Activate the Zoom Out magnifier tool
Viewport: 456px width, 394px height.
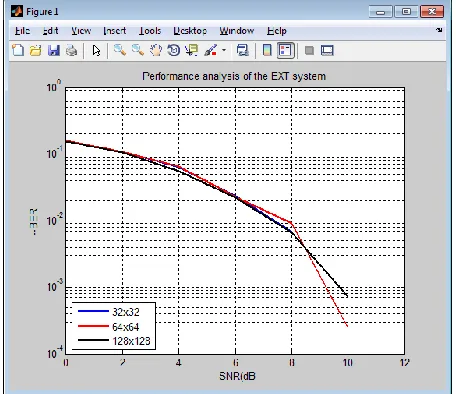pos(138,50)
